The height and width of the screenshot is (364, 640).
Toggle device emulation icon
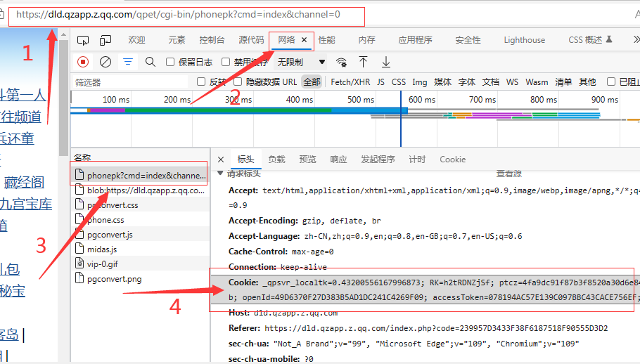point(105,40)
